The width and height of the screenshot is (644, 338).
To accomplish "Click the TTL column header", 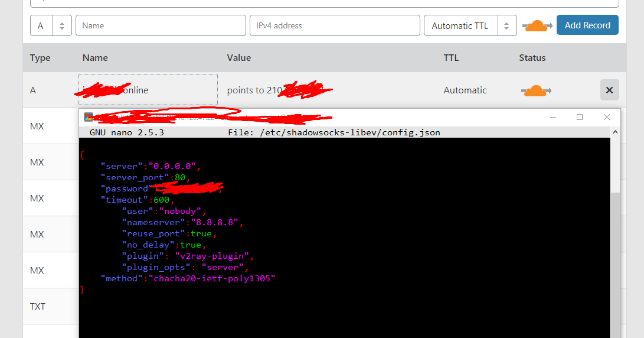I will (x=451, y=57).
